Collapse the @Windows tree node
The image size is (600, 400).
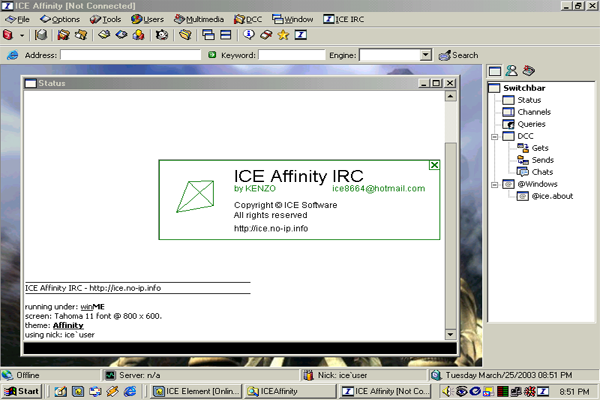coord(494,184)
